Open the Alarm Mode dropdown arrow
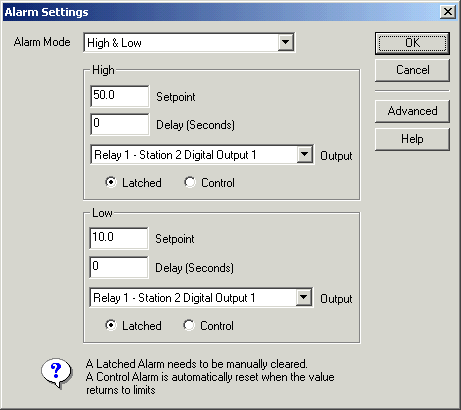The image size is (461, 410). coord(286,42)
